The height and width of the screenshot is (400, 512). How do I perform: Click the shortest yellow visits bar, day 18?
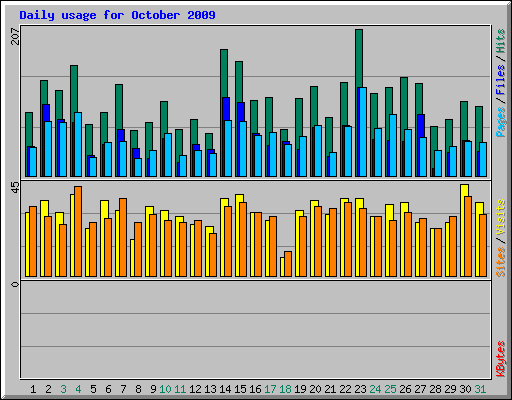282,267
